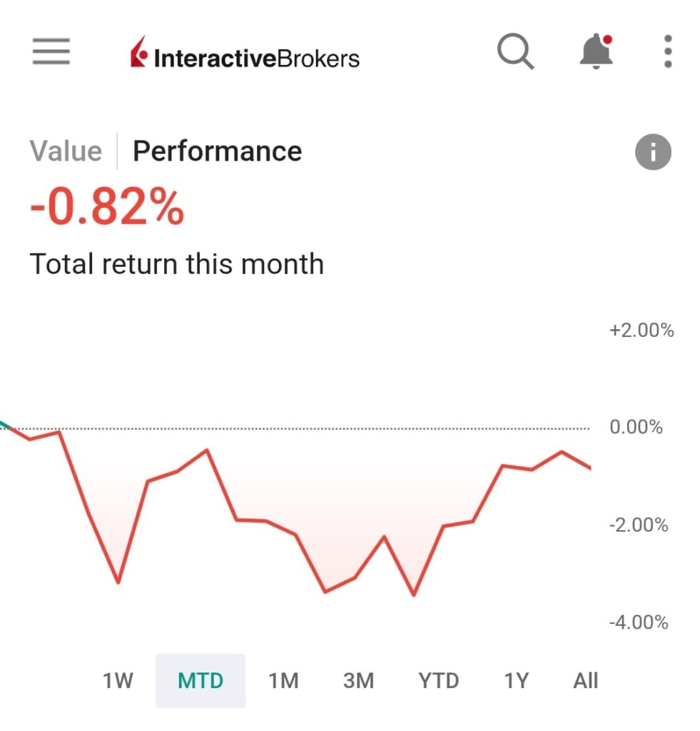Switch chart to 1Y period
Image resolution: width=700 pixels, height=731 pixels.
[516, 680]
